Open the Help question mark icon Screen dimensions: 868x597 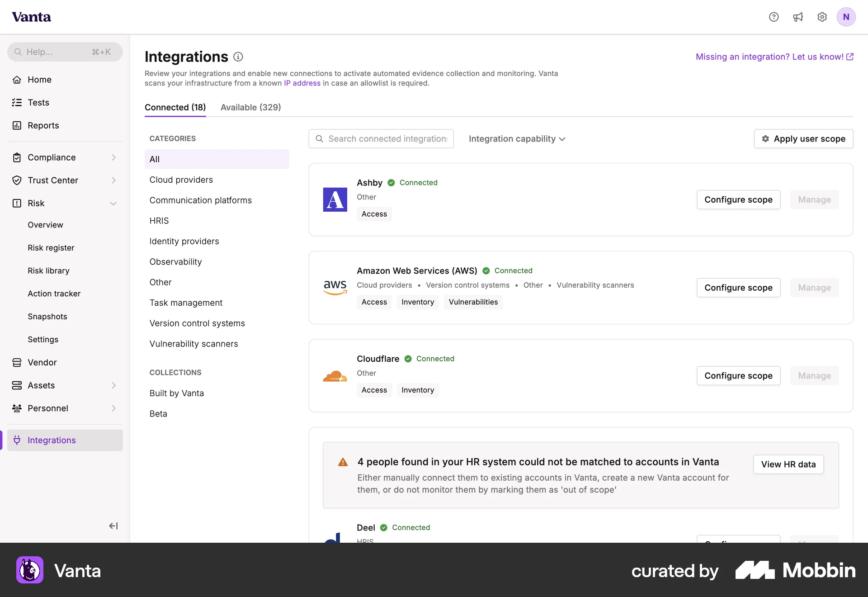click(x=774, y=17)
